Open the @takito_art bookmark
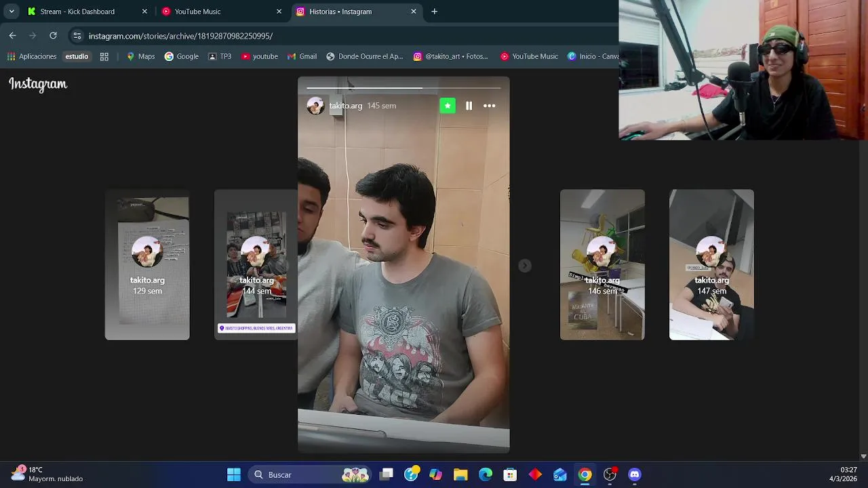This screenshot has width=868, height=488. (x=451, y=56)
